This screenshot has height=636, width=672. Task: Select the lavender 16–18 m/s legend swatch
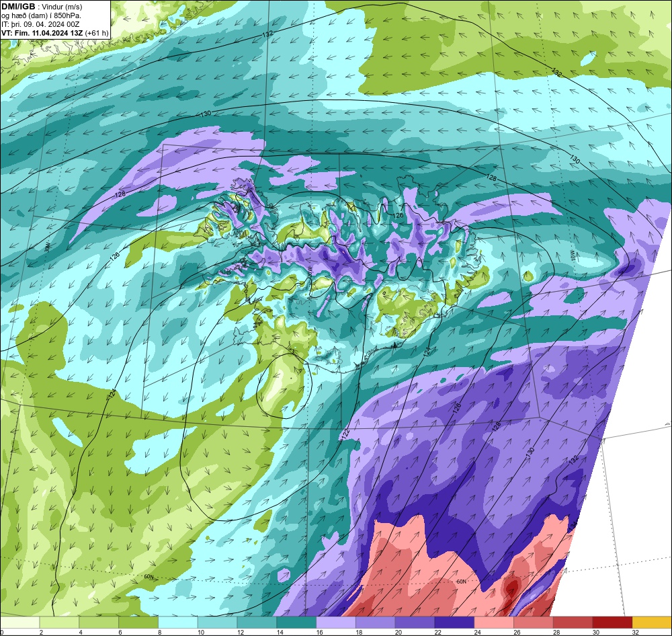[336, 622]
